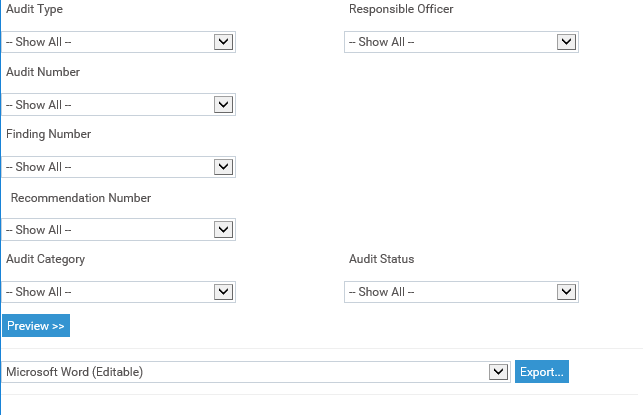Screen dimensions: 643x415
Task: Click the Export... button
Action: [x=542, y=372]
